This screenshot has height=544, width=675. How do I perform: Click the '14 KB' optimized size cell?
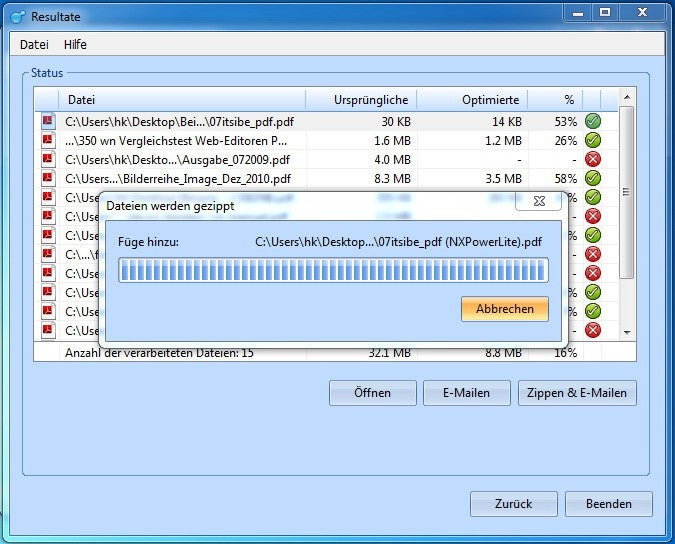coord(507,122)
